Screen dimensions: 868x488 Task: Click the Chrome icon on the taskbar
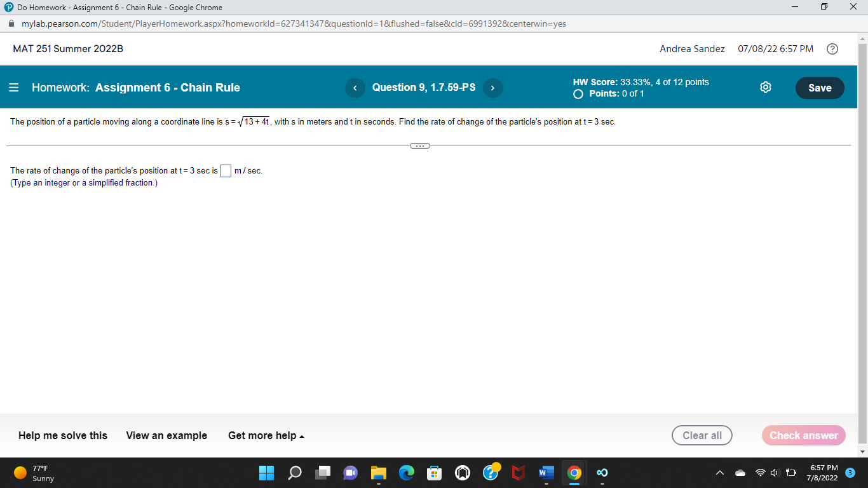pos(573,473)
